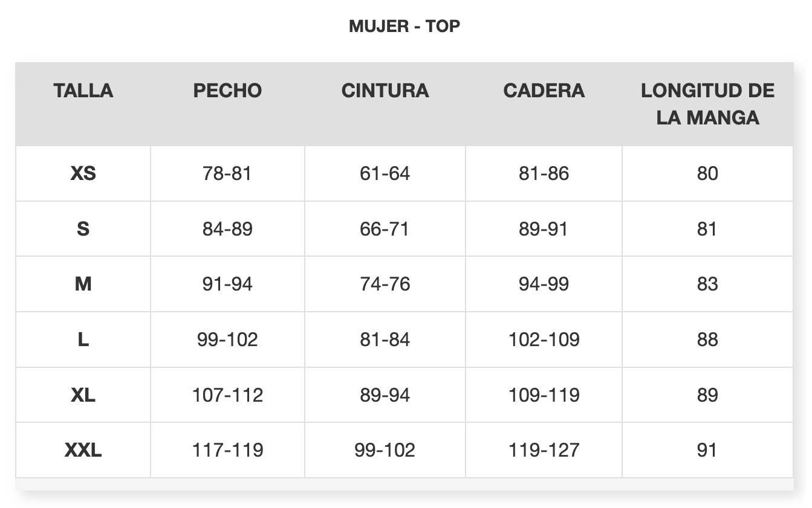Image resolution: width=812 pixels, height=508 pixels.
Task: Click the CADERA column header
Action: 544,91
